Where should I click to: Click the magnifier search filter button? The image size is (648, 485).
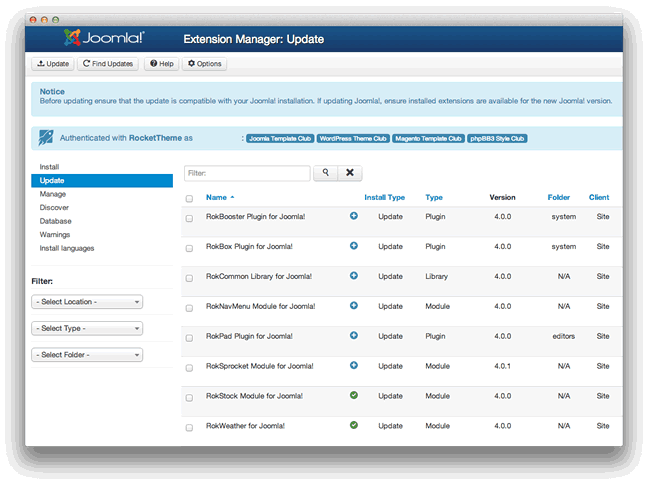tap(326, 173)
